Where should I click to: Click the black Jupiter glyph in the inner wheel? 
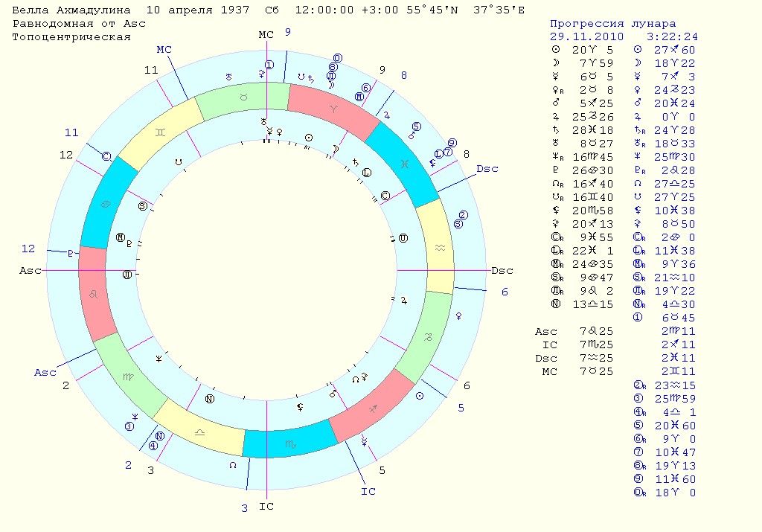(x=403, y=301)
